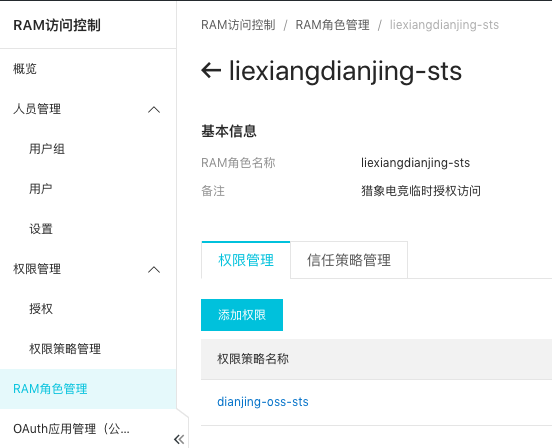Screen dimensions: 552x448
Task: Click the 添加权限 button
Action: click(242, 315)
